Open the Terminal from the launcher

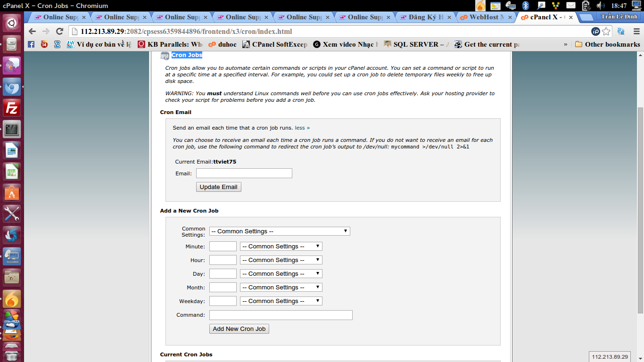[x=12, y=129]
